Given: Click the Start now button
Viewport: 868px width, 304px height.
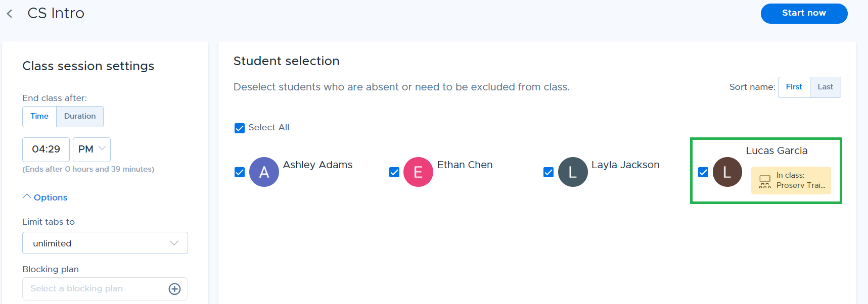Looking at the screenshot, I should coord(804,14).
